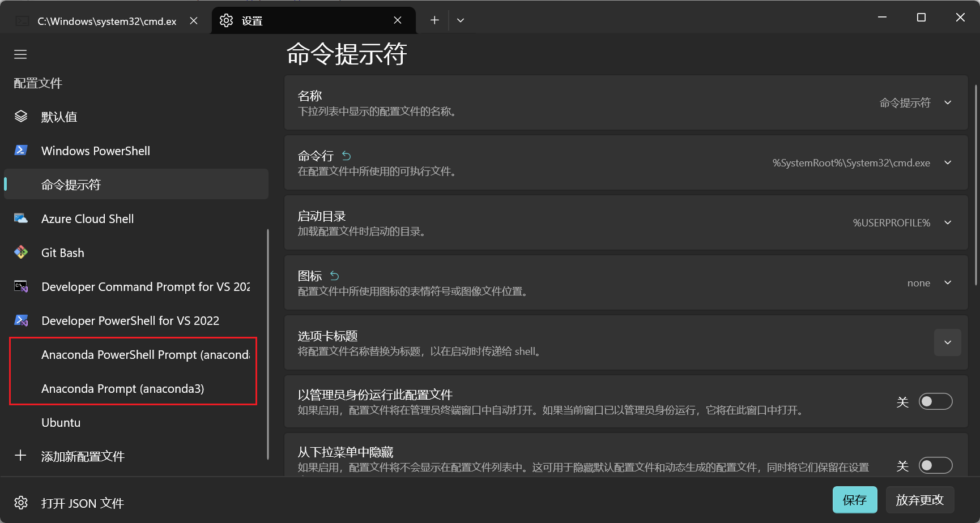
Task: Click 打开 JSON 文件
Action: pyautogui.click(x=136, y=503)
